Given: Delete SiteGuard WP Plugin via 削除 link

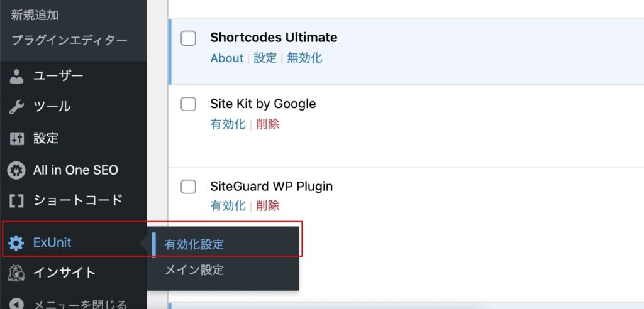Looking at the screenshot, I should [x=268, y=205].
